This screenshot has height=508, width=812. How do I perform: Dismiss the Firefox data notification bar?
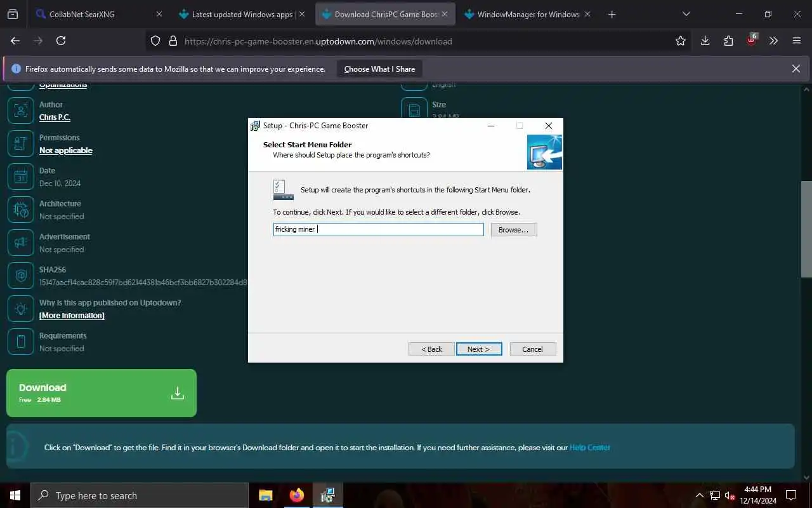(x=796, y=69)
